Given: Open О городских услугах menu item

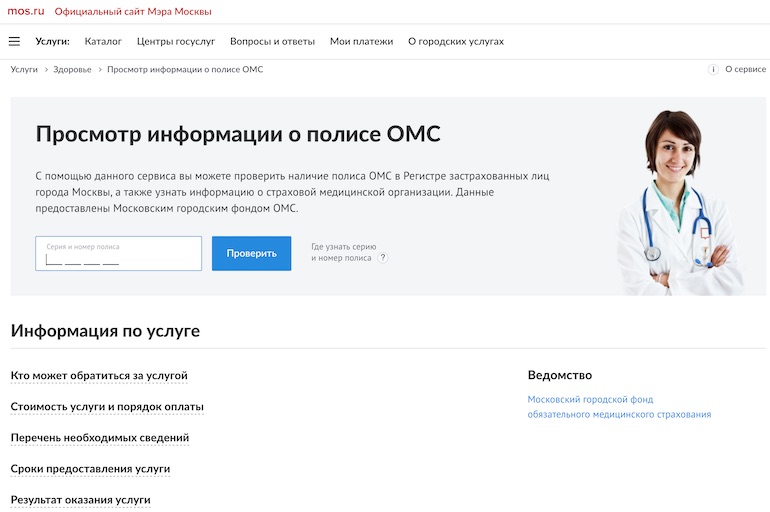Looking at the screenshot, I should pyautogui.click(x=456, y=41).
